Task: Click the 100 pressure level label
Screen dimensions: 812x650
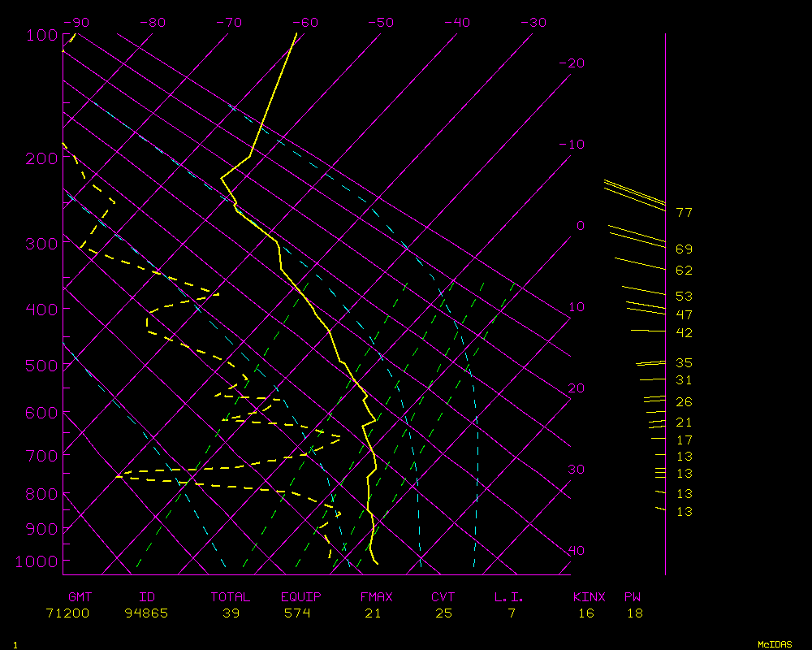Action: pos(41,35)
